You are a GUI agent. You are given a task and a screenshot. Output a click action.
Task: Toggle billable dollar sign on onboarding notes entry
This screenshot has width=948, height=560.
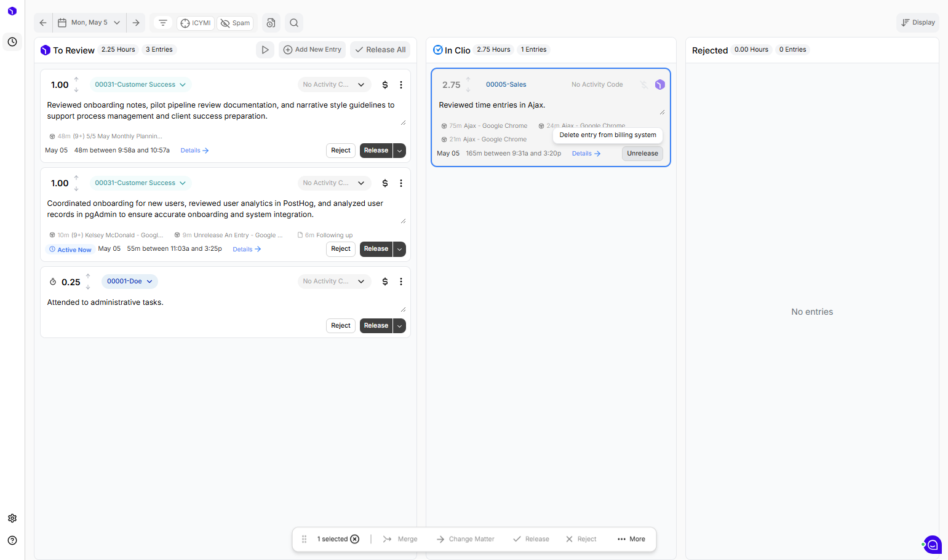(x=385, y=85)
